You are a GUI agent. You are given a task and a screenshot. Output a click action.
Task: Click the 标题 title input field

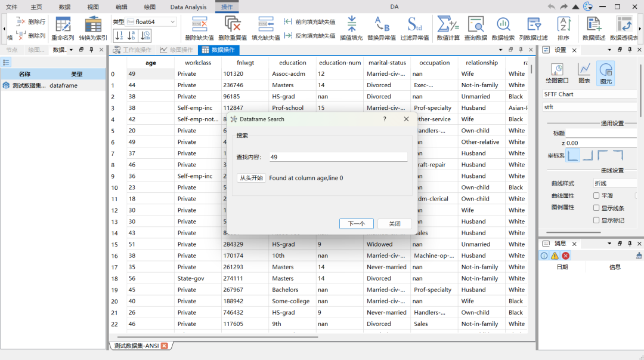point(601,133)
